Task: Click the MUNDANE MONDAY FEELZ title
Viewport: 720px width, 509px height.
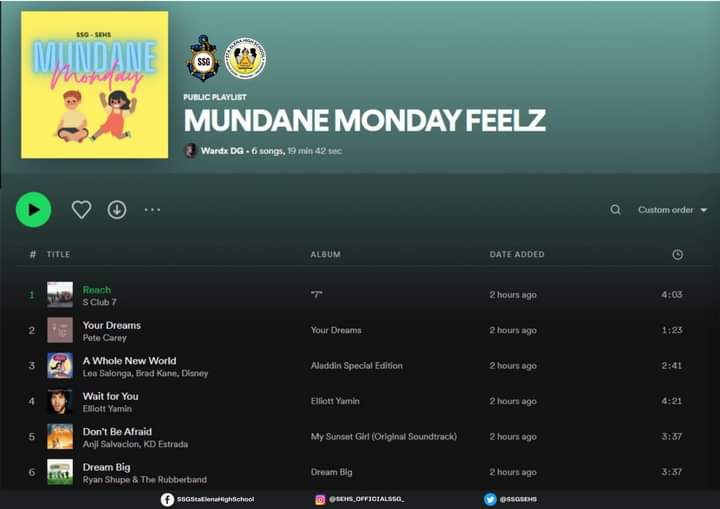Action: [x=365, y=120]
